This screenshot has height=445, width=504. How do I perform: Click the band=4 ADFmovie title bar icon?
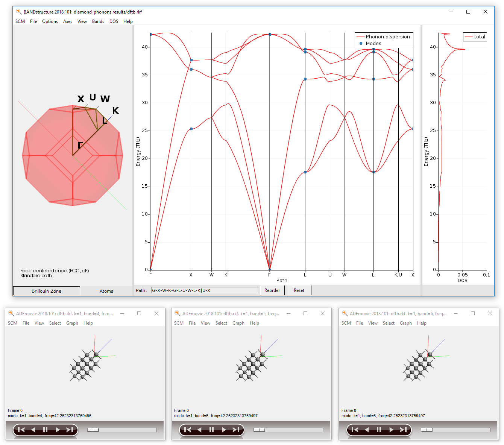[x=11, y=313]
